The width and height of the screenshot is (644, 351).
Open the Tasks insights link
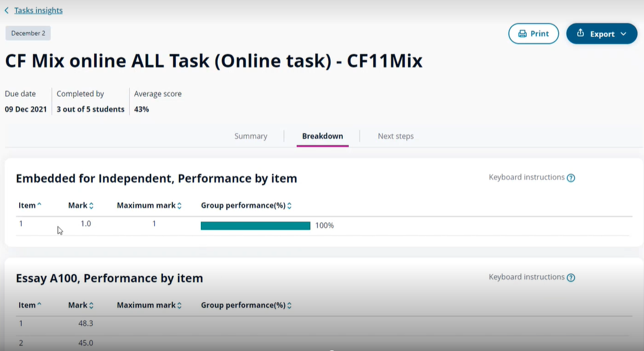click(38, 10)
